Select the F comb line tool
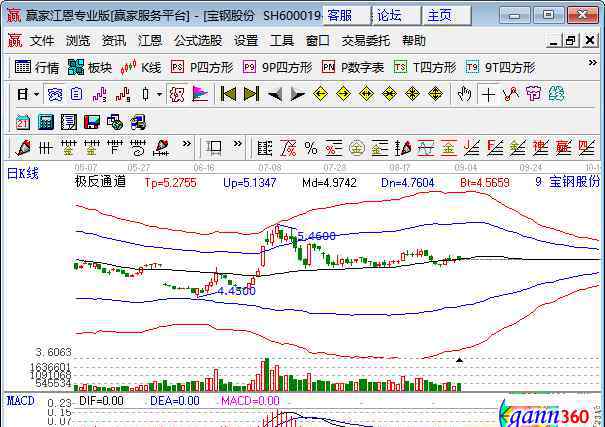The image size is (605, 427). click(x=115, y=148)
